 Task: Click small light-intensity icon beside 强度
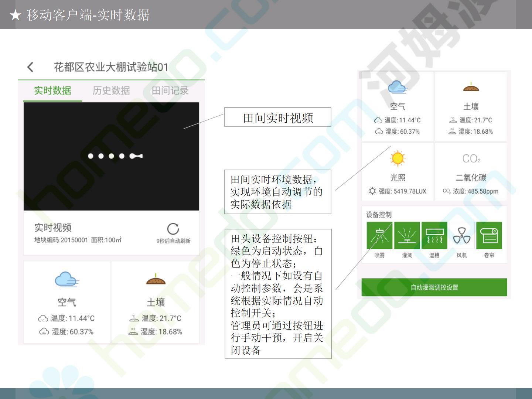tap(372, 191)
